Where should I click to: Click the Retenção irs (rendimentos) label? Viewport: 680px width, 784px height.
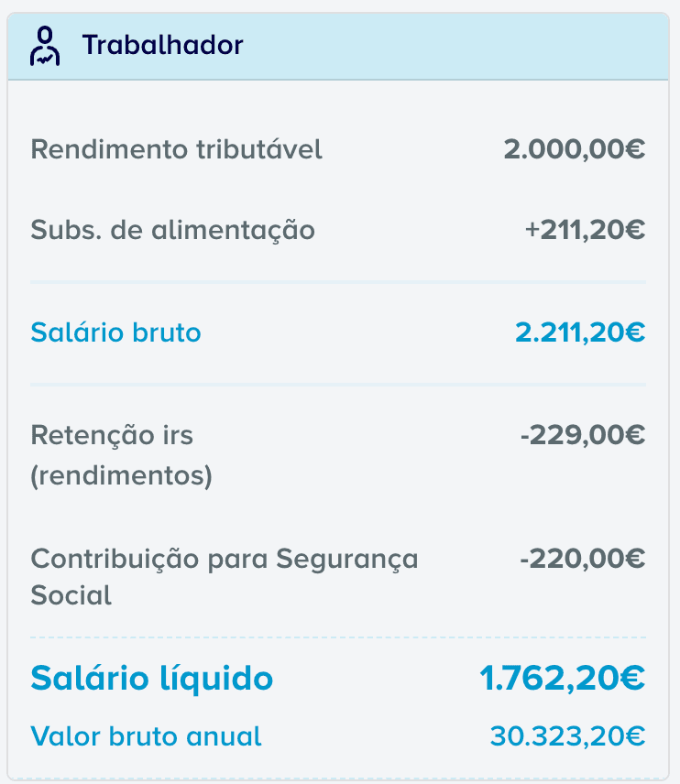tap(122, 455)
